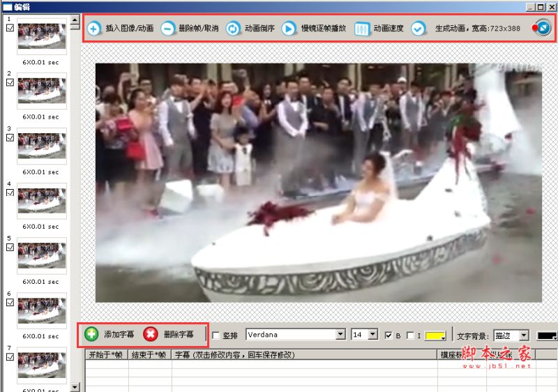Select frame 2 thumbnail
This screenshot has height=392, width=558.
(42, 91)
